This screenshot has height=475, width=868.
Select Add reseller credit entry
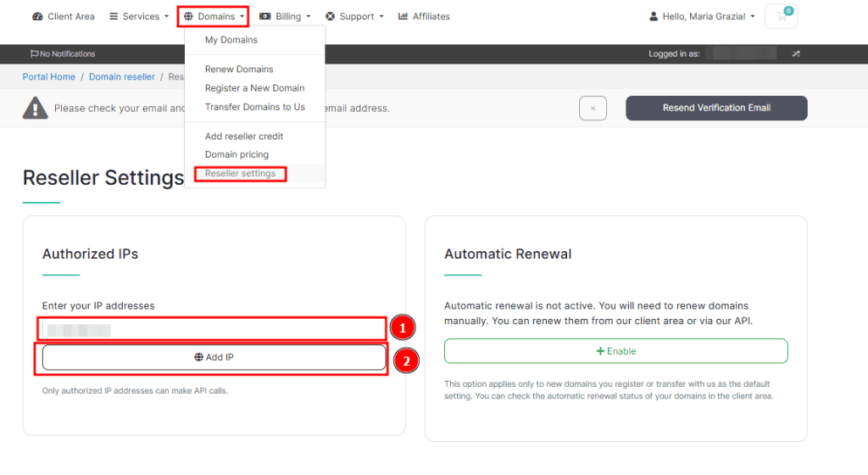pyautogui.click(x=244, y=137)
